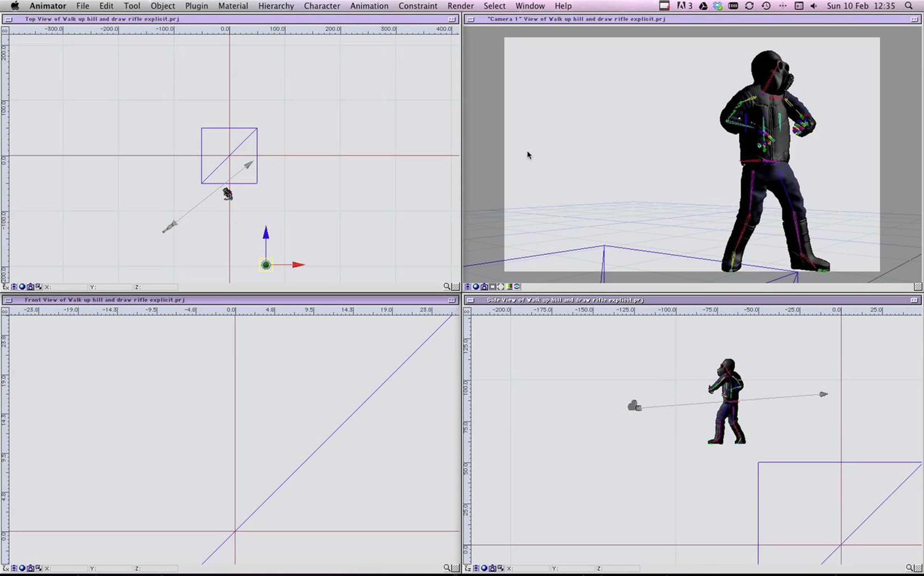Click the blue shading sphere in Camera 1 view
The width and height of the screenshot is (924, 576).
pyautogui.click(x=476, y=286)
